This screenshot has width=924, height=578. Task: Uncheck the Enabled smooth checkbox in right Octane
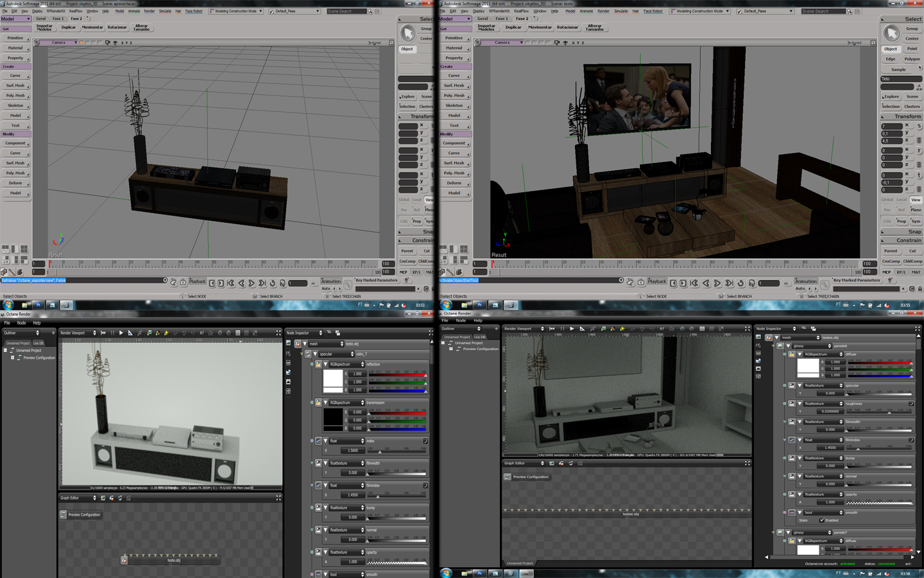[x=822, y=520]
